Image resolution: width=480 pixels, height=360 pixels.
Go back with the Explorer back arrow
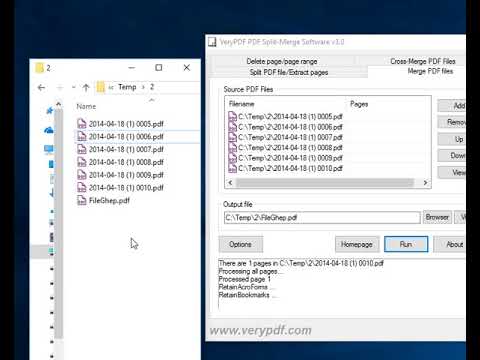pos(41,88)
